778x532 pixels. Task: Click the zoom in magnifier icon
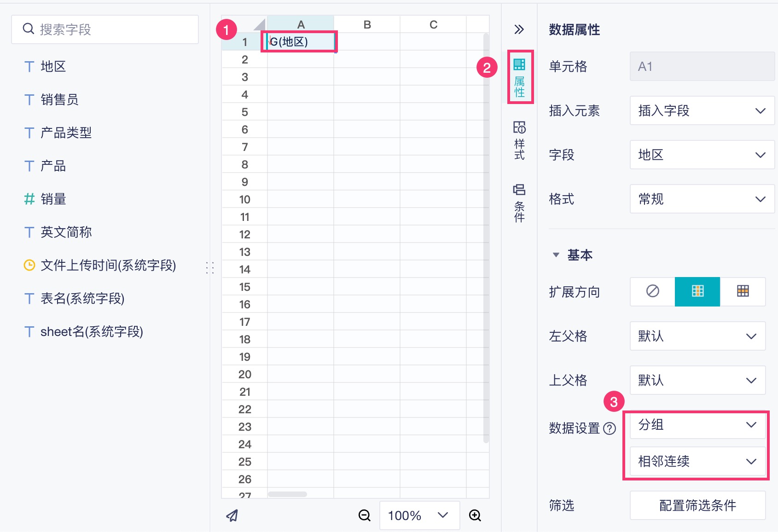pyautogui.click(x=475, y=515)
